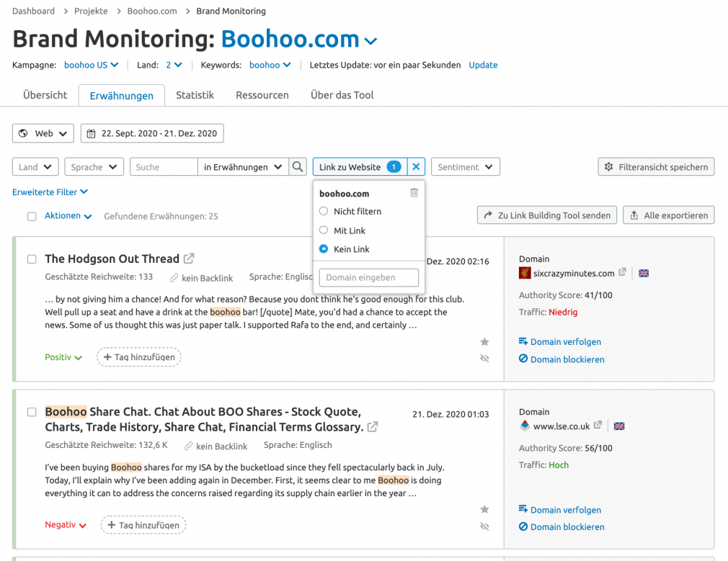Click the calendar icon in date range
Image resolution: width=728 pixels, height=561 pixels.
pyautogui.click(x=92, y=134)
